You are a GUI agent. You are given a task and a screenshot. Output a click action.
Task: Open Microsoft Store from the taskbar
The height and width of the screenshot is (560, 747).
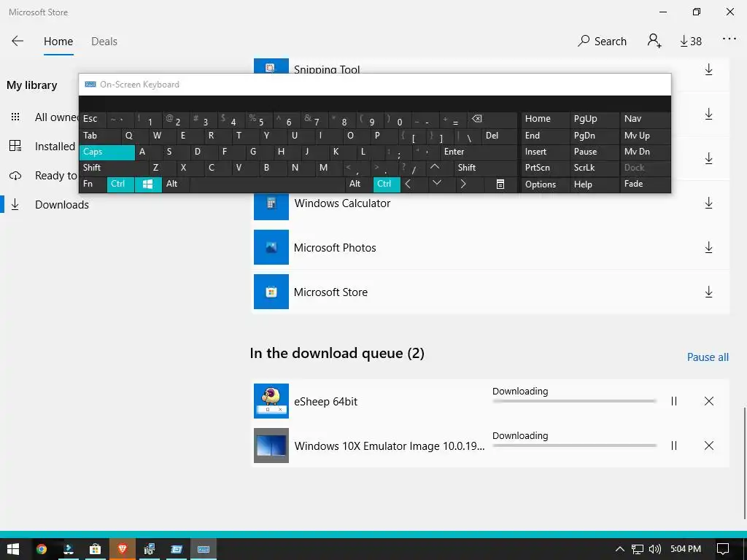tap(96, 549)
